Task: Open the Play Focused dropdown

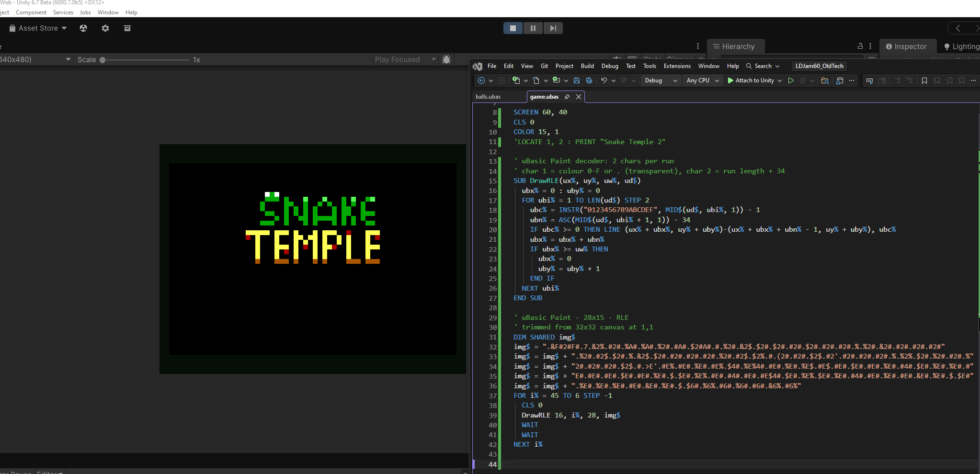Action: point(405,59)
